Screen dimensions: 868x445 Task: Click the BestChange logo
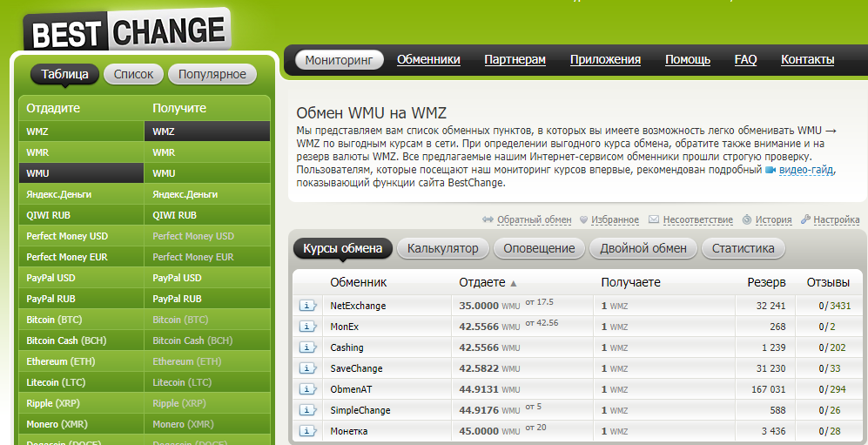point(127,30)
